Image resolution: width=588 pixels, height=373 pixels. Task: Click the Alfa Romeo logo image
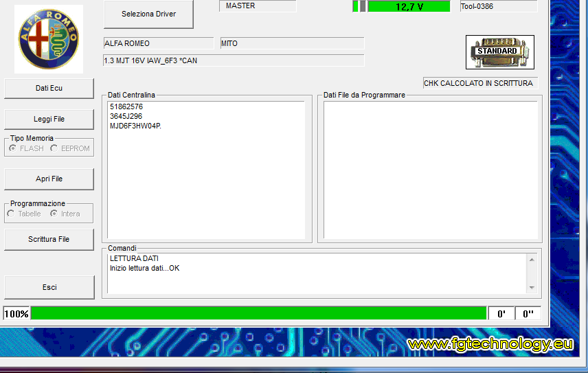click(x=49, y=39)
